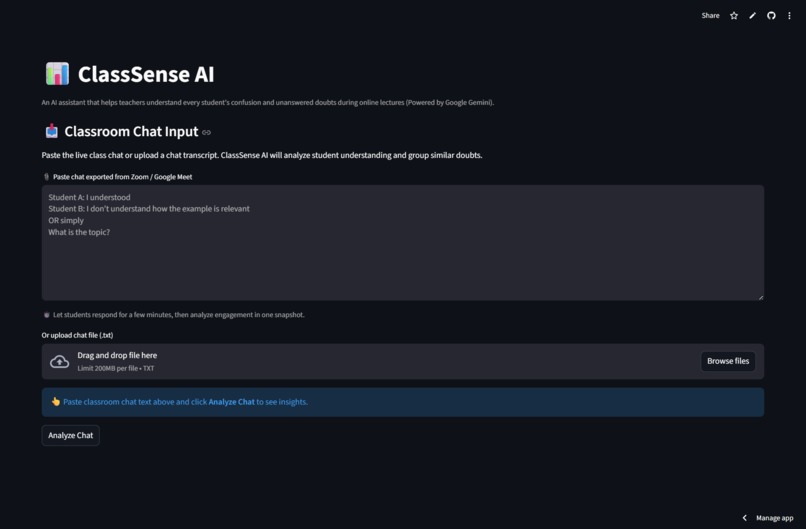Click the cloud upload icon in the dropzone
The image size is (806, 529).
[60, 361]
